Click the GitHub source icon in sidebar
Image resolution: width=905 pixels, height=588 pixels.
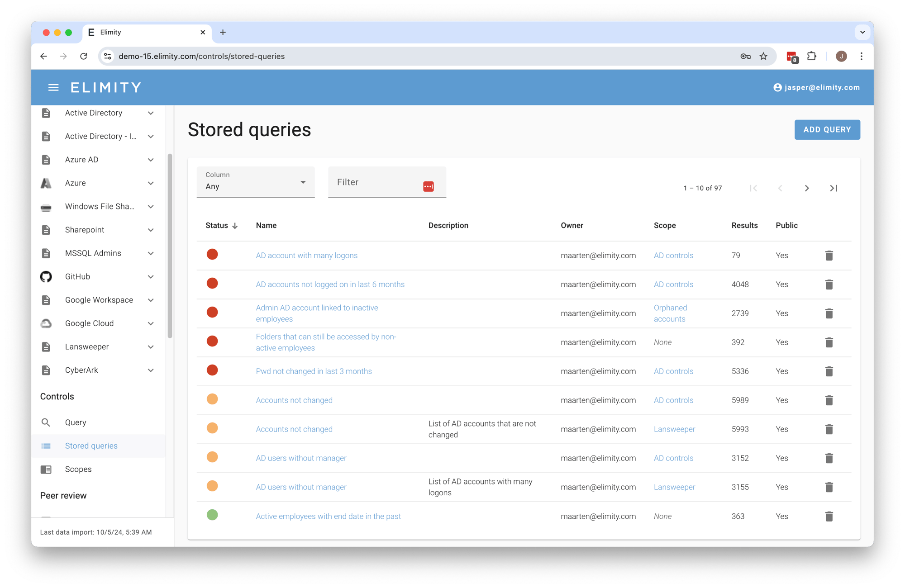click(x=46, y=276)
